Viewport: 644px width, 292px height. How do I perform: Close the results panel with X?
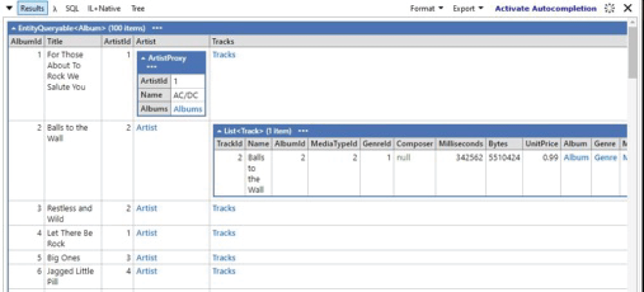click(x=627, y=8)
